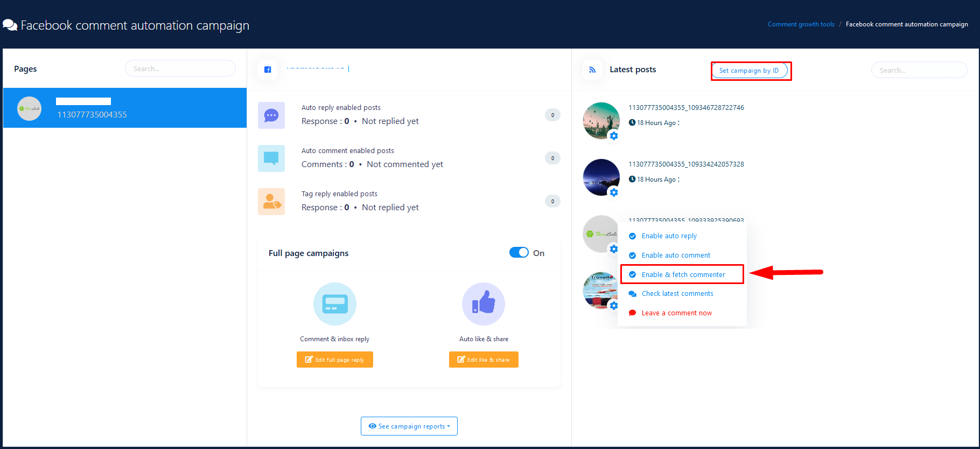
Task: Click the Edit full page reply button
Action: point(334,360)
